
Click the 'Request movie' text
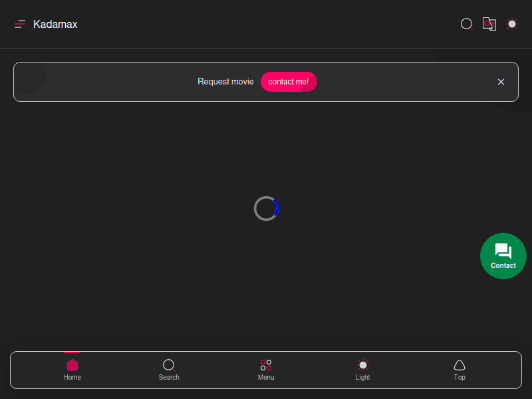coord(225,82)
